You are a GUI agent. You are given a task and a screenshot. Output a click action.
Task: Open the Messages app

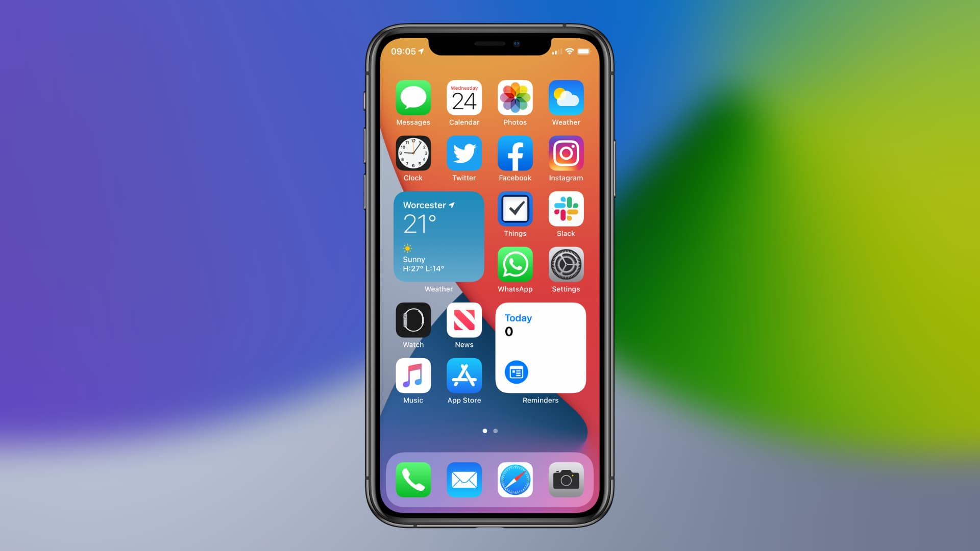pos(412,98)
